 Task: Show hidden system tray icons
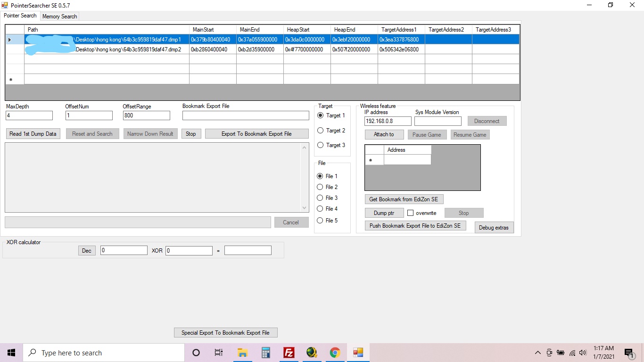[537, 353]
